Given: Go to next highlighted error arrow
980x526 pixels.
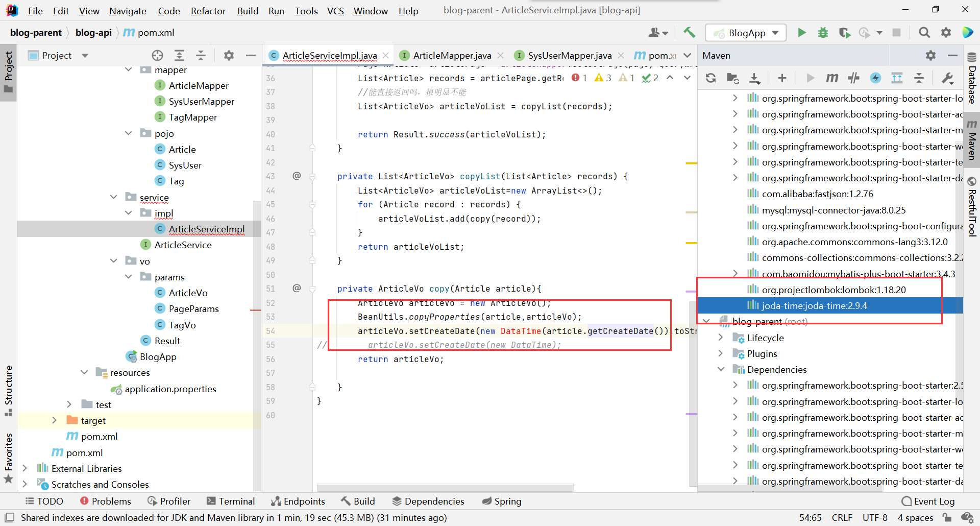Looking at the screenshot, I should [x=687, y=78].
